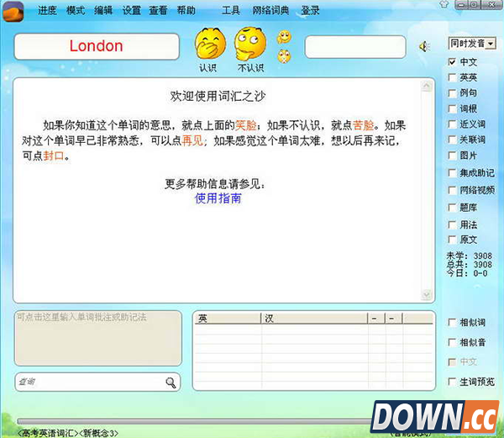The image size is (504, 438).
Task: Click the 登录 login button
Action: (310, 11)
